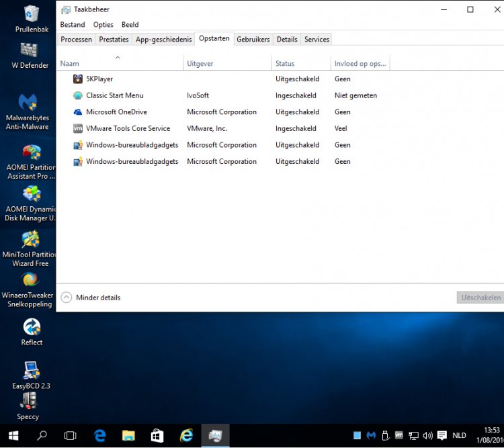This screenshot has height=448, width=504.
Task: Click the Microsoft OneDrive cloud icon
Action: pos(78,112)
